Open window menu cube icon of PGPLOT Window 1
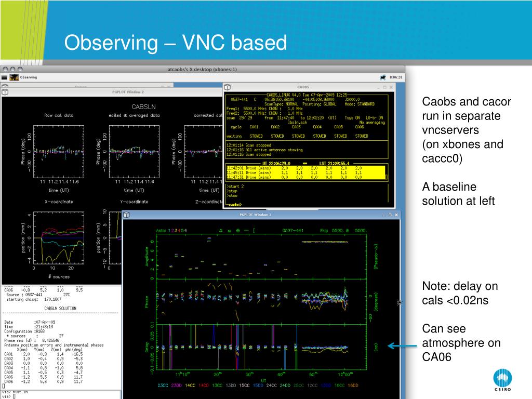 click(127, 215)
